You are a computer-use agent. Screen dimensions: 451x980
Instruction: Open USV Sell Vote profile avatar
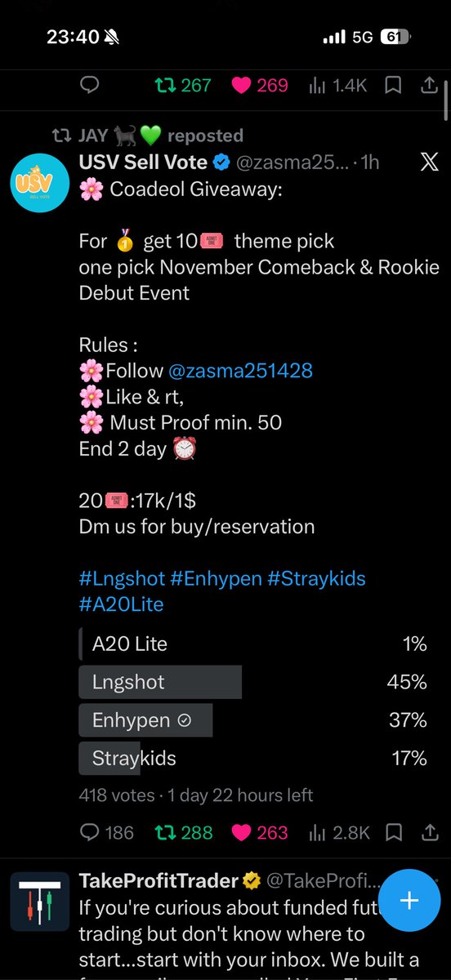coord(40,181)
